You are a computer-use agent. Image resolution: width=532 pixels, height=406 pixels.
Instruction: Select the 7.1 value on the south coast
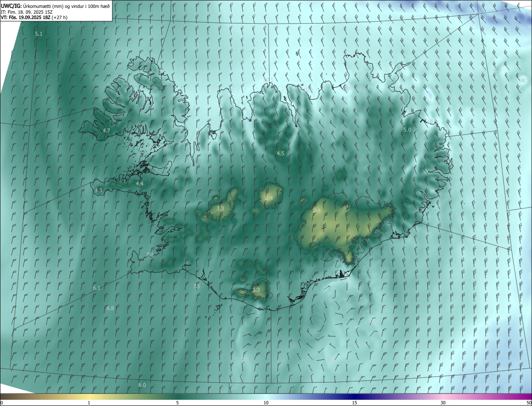[x=197, y=286]
